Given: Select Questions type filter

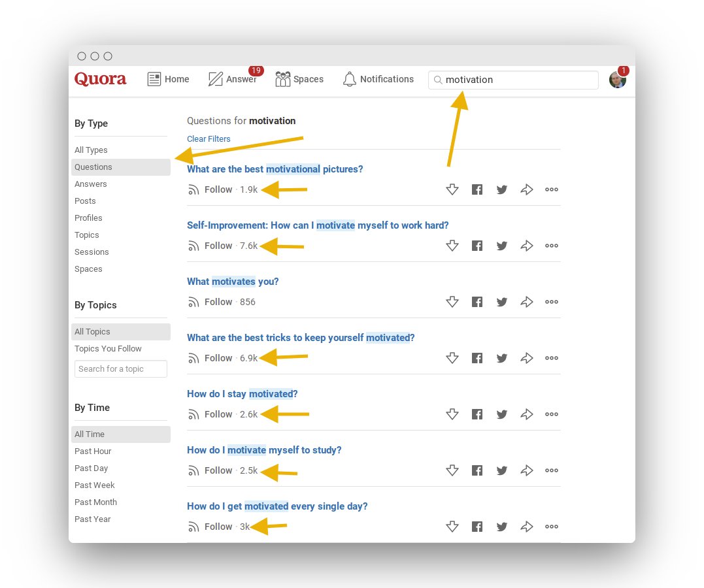Looking at the screenshot, I should [121, 167].
